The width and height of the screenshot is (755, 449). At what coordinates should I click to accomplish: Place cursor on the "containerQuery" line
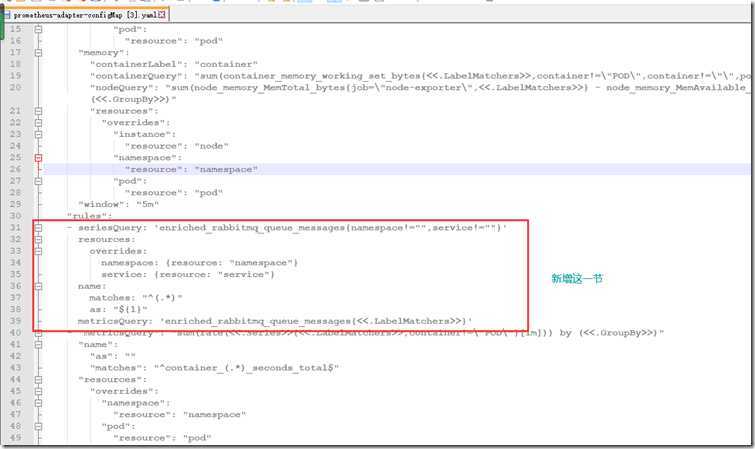(x=420, y=76)
